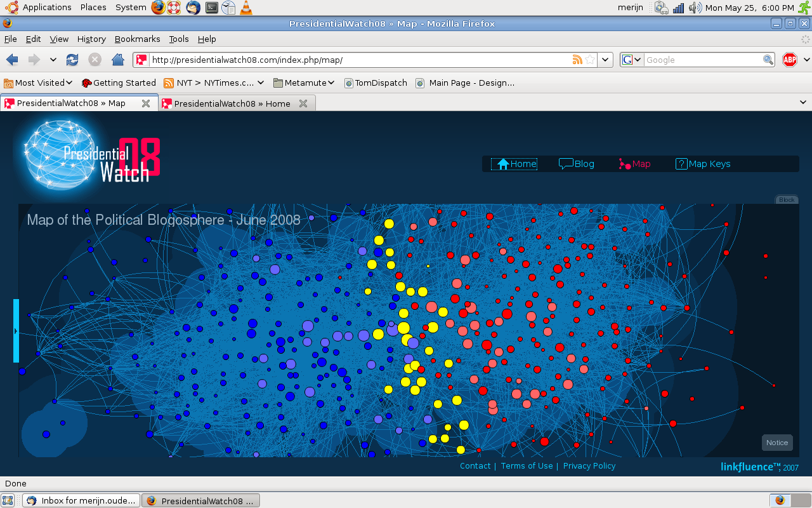Screen dimensions: 812x508
Task: Click the Terms of Use footer link
Action: (x=527, y=465)
